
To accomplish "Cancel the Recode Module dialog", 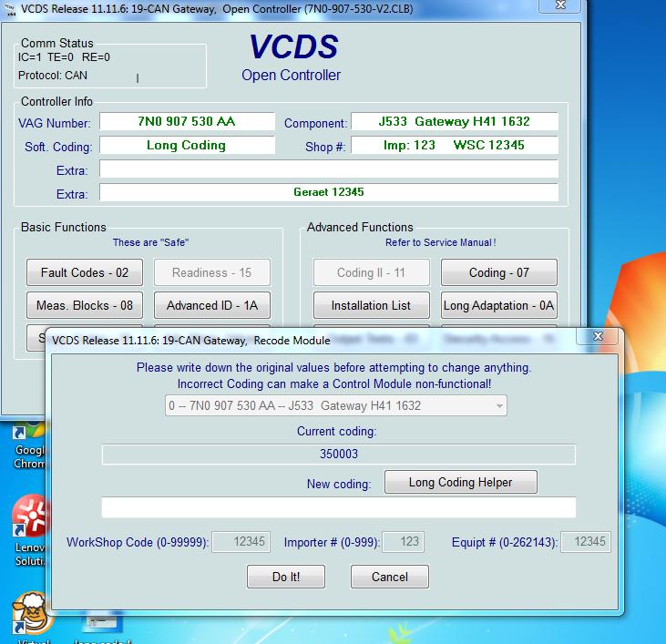I will pos(390,577).
